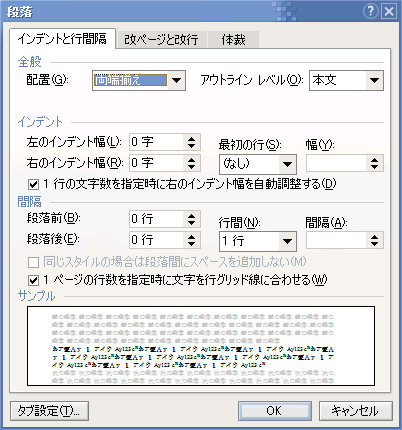This screenshot has height=430, width=402.
Task: Increase the 左のインデント幅 spinner value
Action: pos(191,139)
